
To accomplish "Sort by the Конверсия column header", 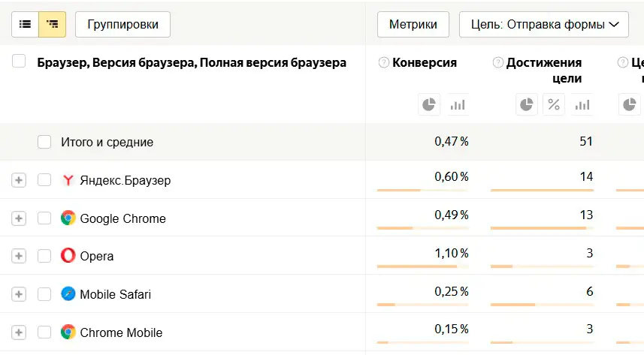I will pos(425,63).
